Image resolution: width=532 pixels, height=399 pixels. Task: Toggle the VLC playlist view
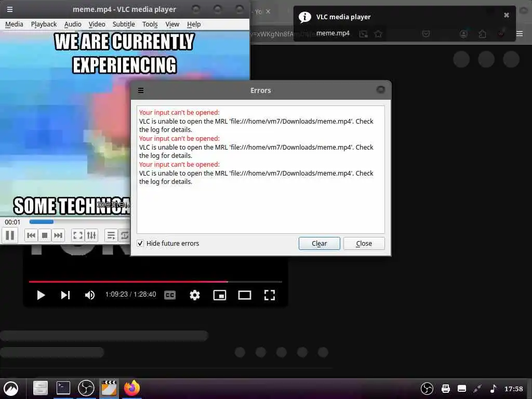click(x=111, y=235)
